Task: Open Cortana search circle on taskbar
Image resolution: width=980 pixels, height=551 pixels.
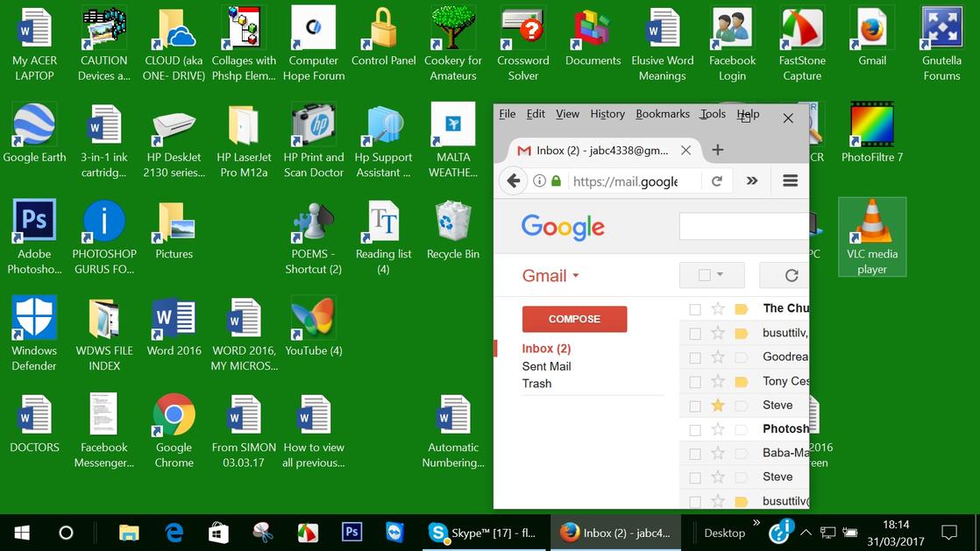Action: click(x=66, y=533)
